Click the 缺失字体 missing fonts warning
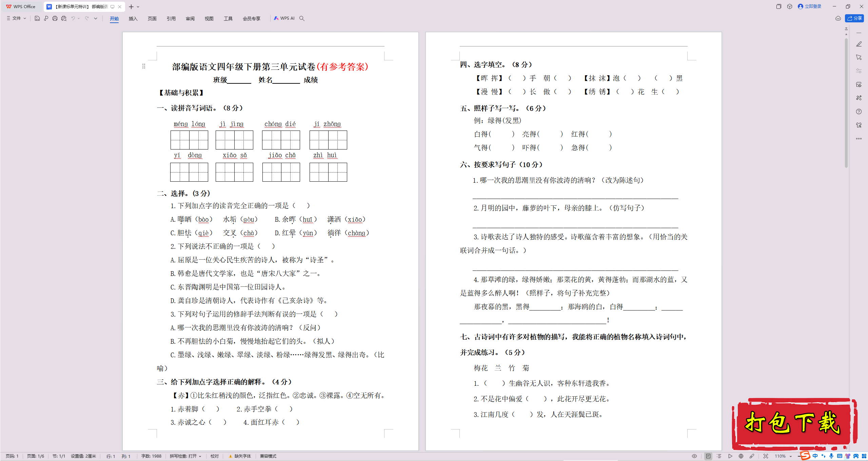 tap(240, 456)
